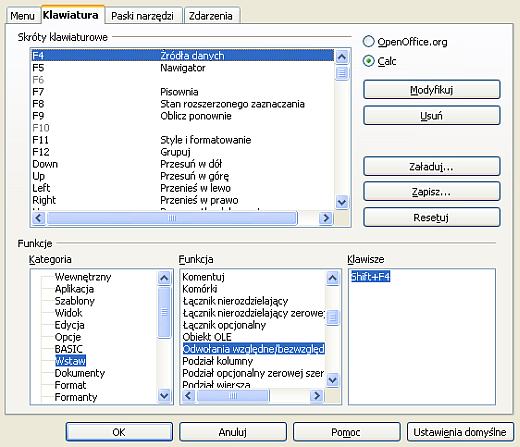Click right arrow of shortcuts horizontal scrollbar

click(326, 218)
